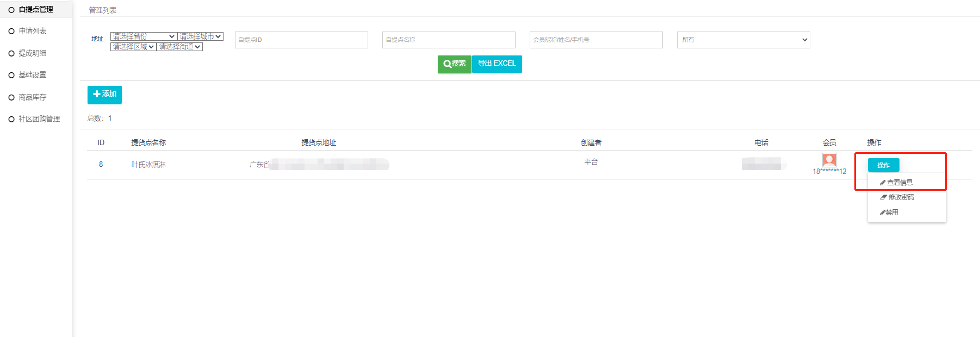Click the member avatar thumbnail
The image size is (980, 337).
(x=829, y=160)
